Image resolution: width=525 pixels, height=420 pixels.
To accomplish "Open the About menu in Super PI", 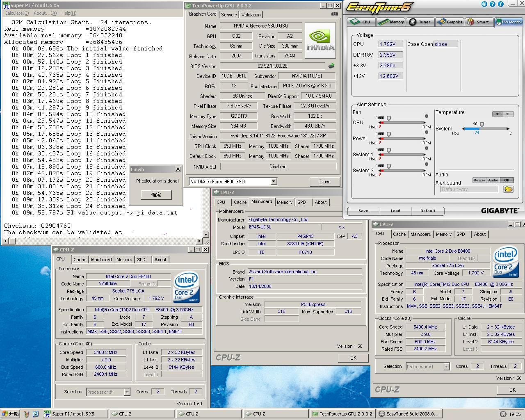I will tap(45, 13).
